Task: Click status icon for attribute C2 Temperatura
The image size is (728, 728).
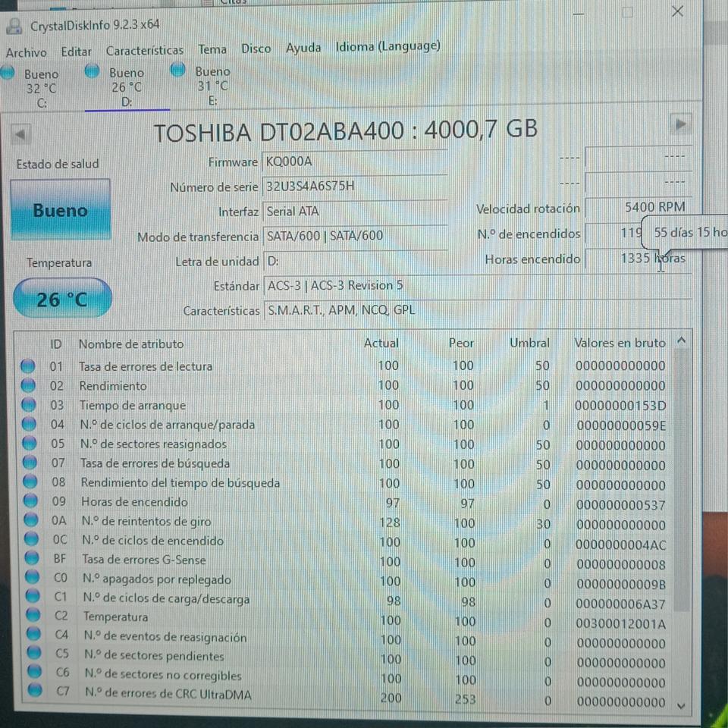Action: pyautogui.click(x=33, y=615)
